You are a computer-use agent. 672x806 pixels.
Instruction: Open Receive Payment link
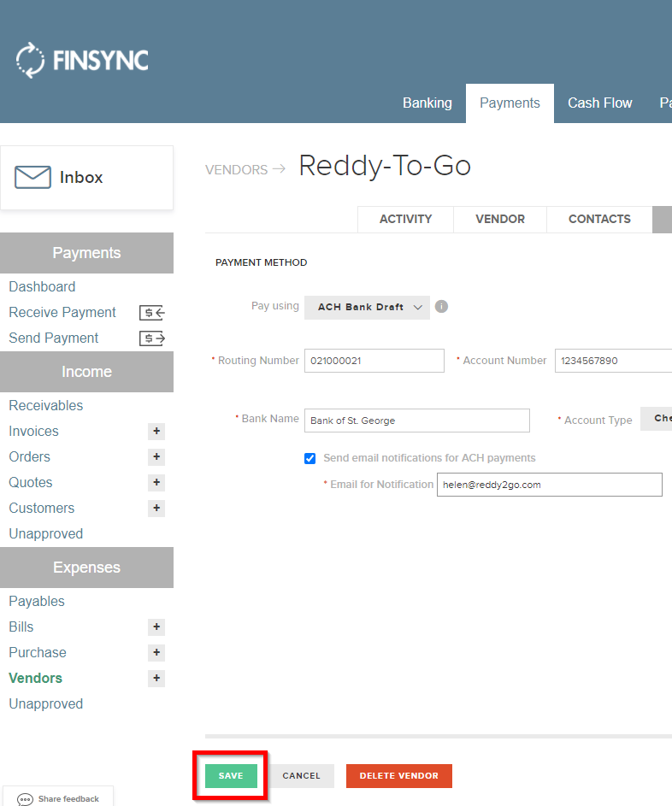click(62, 313)
